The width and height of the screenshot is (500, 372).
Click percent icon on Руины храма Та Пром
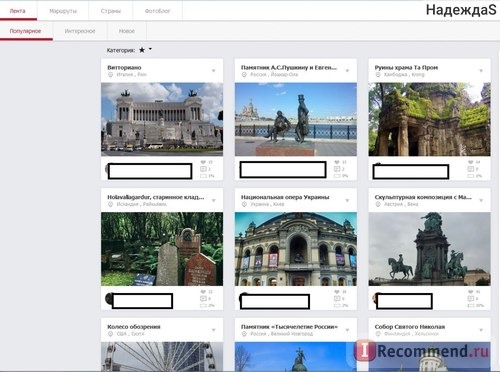(471, 176)
